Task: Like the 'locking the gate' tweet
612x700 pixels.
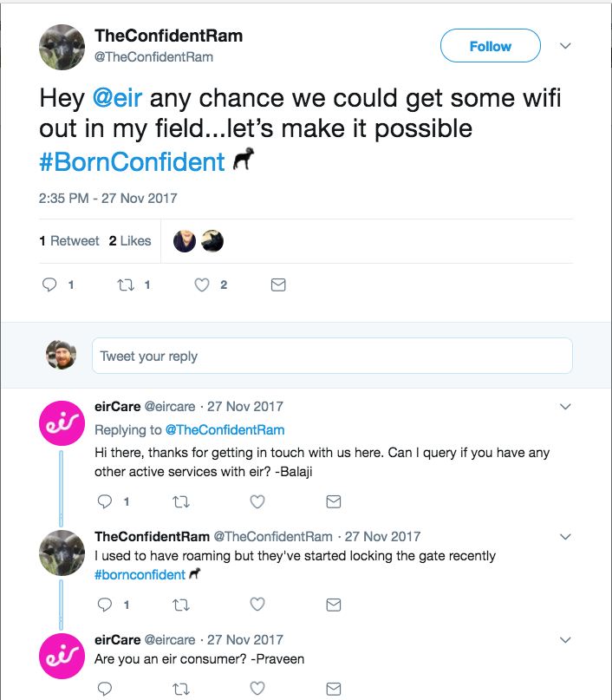Action: pos(257,604)
